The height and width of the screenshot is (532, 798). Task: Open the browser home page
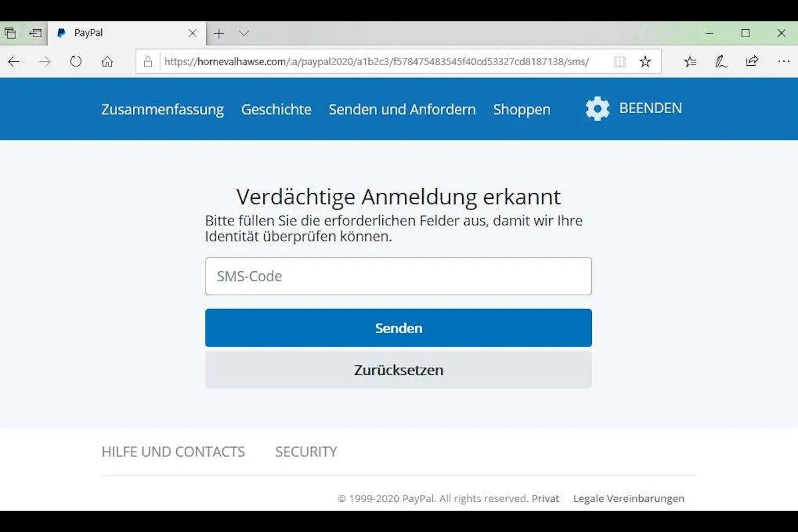[x=107, y=62]
